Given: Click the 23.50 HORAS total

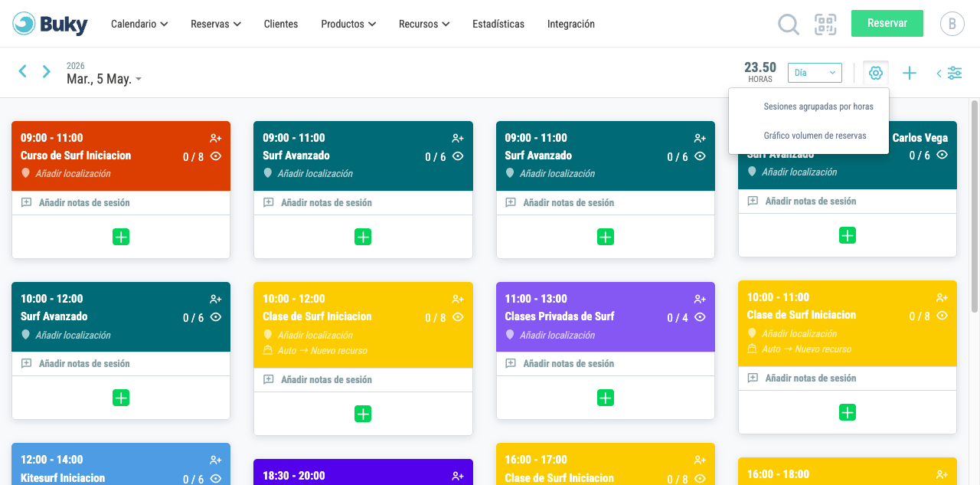Looking at the screenshot, I should 760,72.
